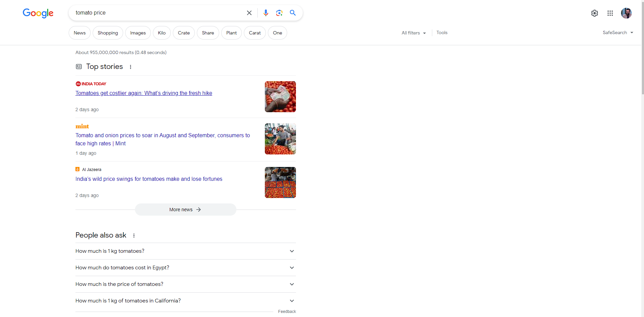Click the magnifying glass search button
This screenshot has height=317, width=644.
click(293, 13)
